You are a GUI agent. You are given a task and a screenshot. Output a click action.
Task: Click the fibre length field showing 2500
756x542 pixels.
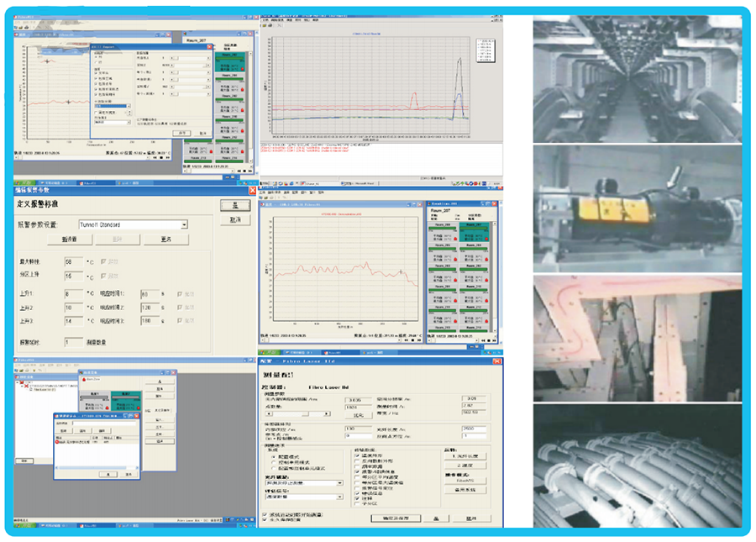click(472, 429)
